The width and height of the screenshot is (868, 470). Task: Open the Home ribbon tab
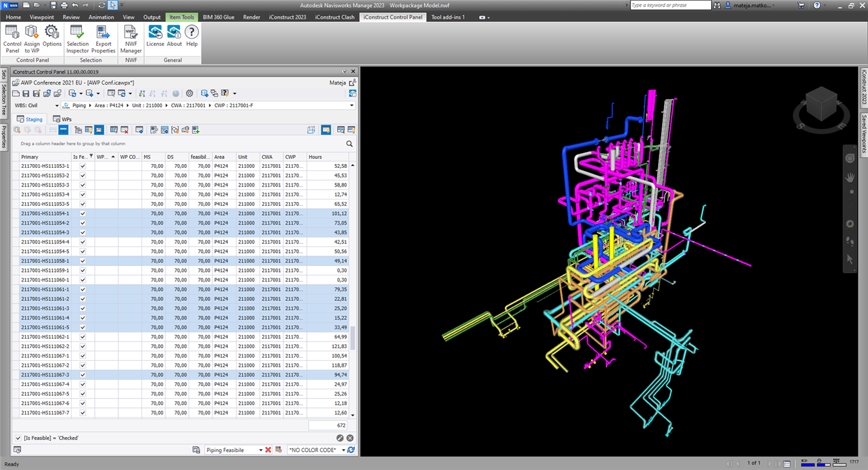(13, 17)
